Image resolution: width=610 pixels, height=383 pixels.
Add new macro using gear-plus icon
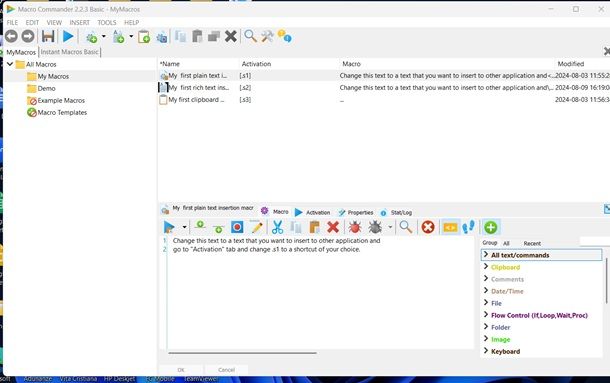(91, 37)
